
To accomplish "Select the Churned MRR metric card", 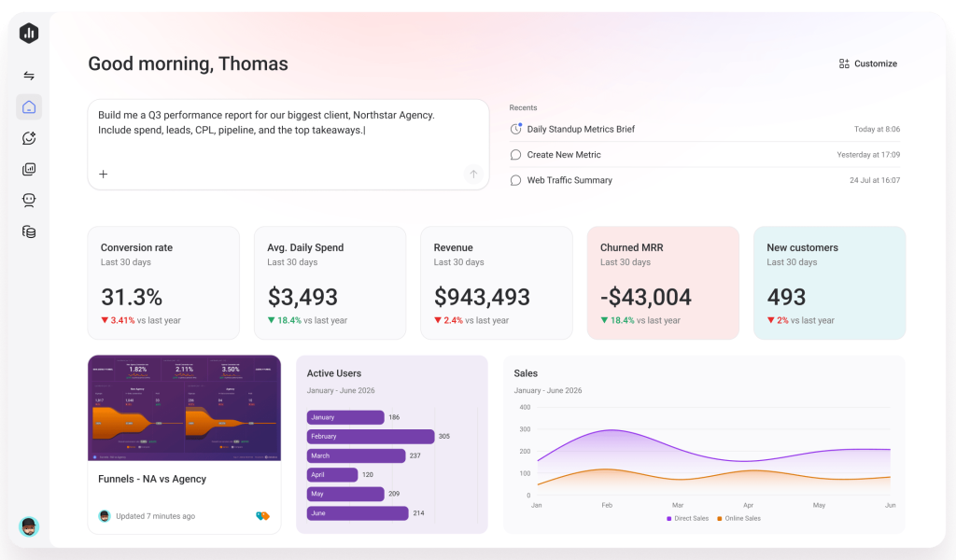I will pyautogui.click(x=663, y=283).
